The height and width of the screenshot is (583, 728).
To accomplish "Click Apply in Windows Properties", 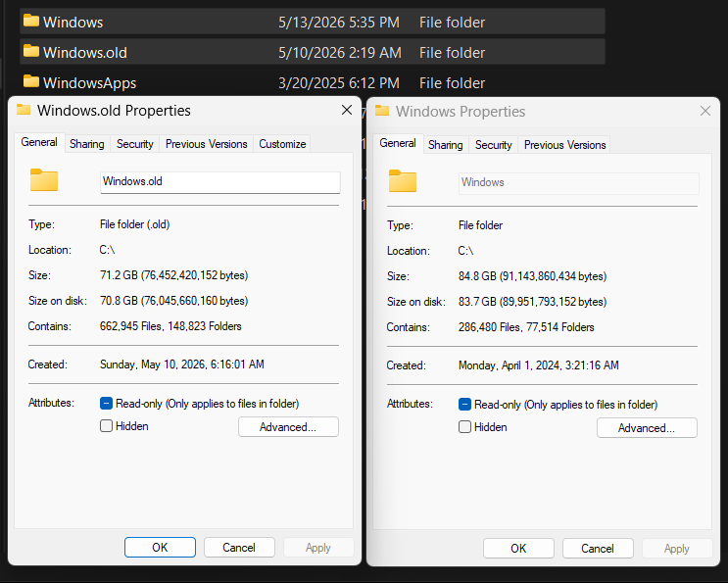I will tap(677, 548).
